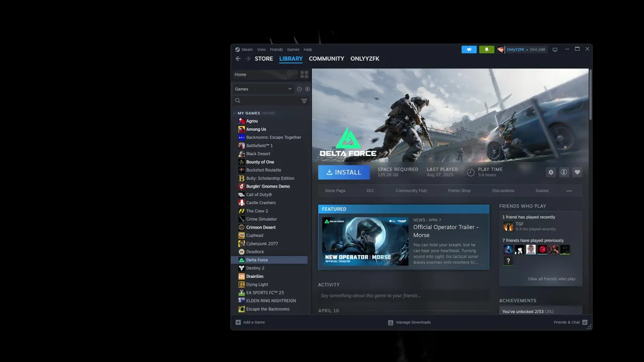Click the Among Us game icon
This screenshot has width=644, height=362.
(x=242, y=129)
